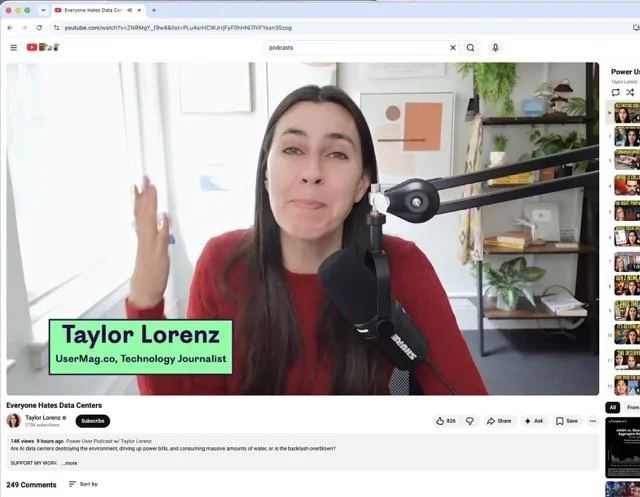Play playlist video number 12
The height and width of the screenshot is (497, 640).
point(627,386)
